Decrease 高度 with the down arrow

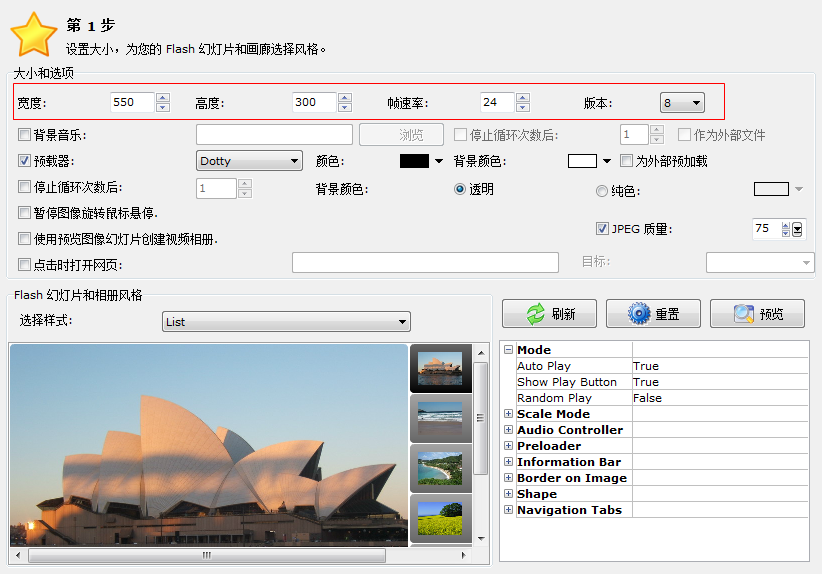tap(344, 107)
